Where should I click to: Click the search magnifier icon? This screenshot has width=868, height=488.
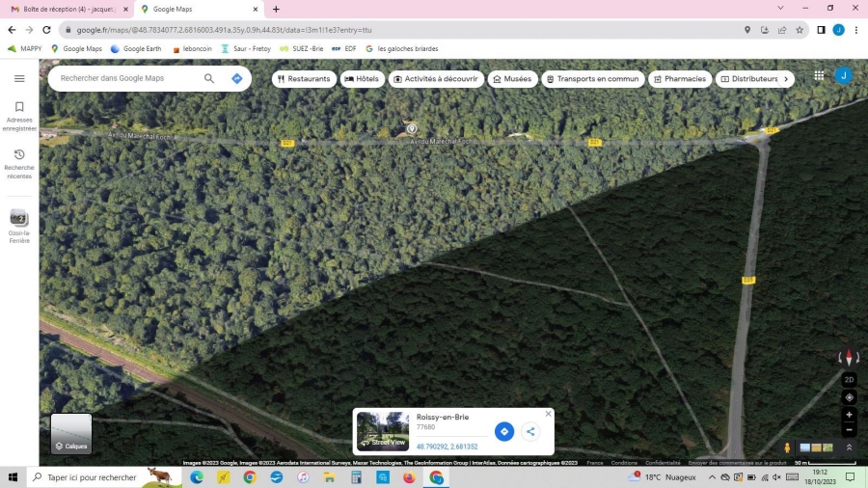coord(209,78)
